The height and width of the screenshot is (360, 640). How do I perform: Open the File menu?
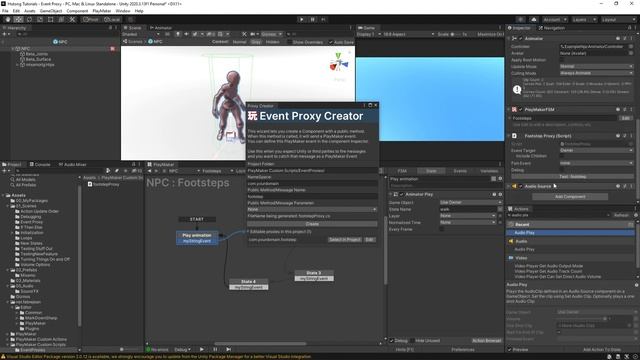click(5, 11)
